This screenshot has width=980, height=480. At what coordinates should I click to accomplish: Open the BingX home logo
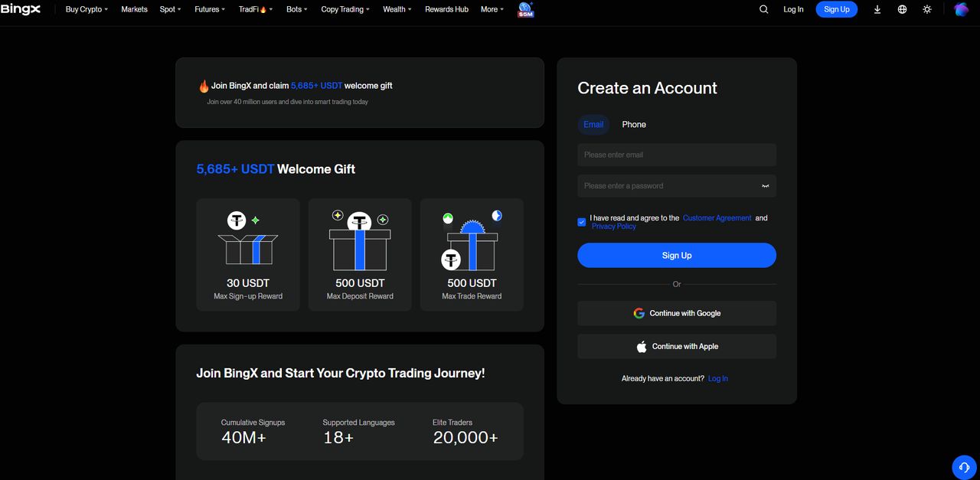pos(21,9)
